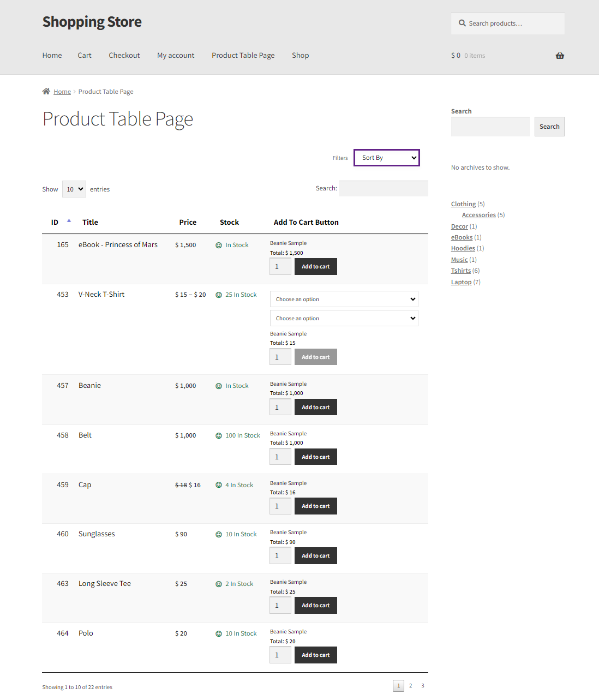599x700 pixels.
Task: Sort table by Stock column header
Action: tap(229, 222)
